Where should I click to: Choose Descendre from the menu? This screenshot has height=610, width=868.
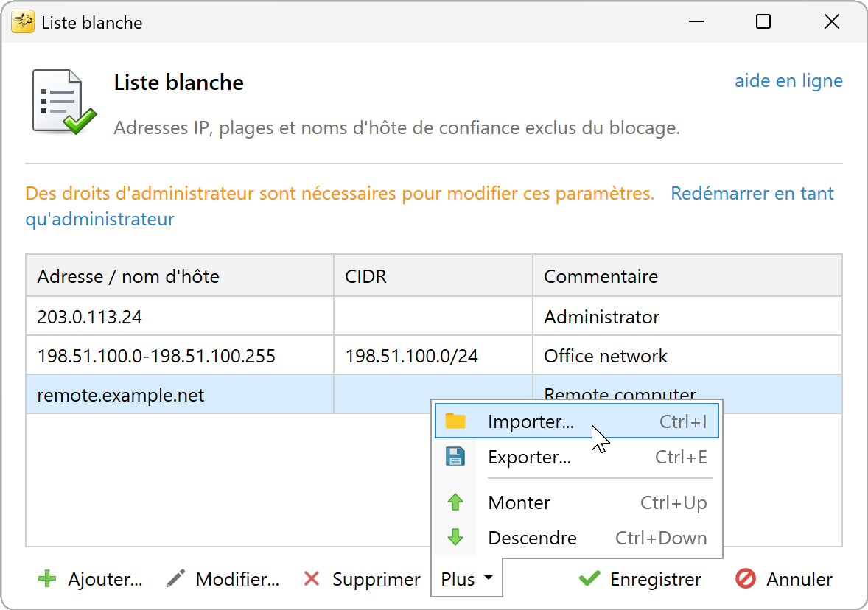tap(577, 538)
